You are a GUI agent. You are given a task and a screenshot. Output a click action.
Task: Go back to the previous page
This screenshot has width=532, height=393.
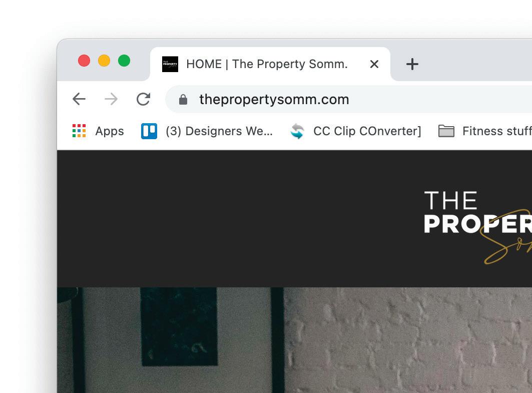coord(79,99)
